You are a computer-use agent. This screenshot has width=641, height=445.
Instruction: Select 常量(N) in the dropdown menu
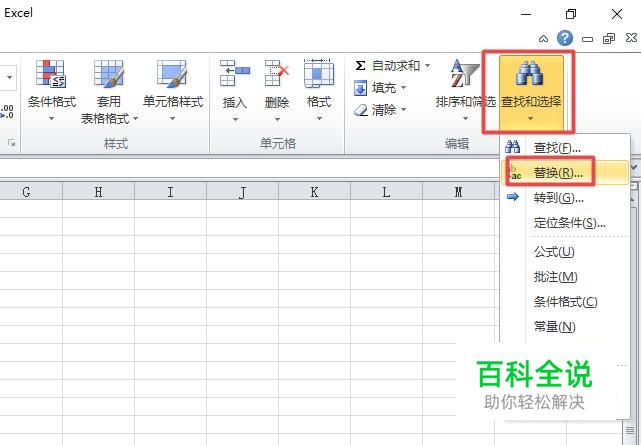[x=565, y=326]
